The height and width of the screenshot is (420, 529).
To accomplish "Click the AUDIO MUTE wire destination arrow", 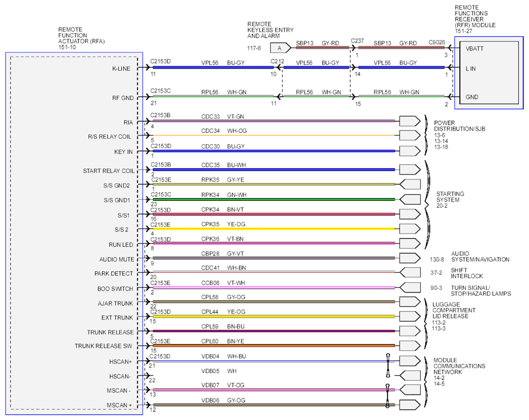I will pyautogui.click(x=410, y=258).
